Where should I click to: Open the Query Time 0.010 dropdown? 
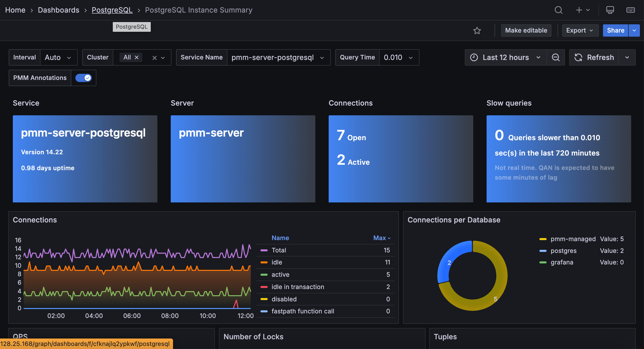(399, 57)
